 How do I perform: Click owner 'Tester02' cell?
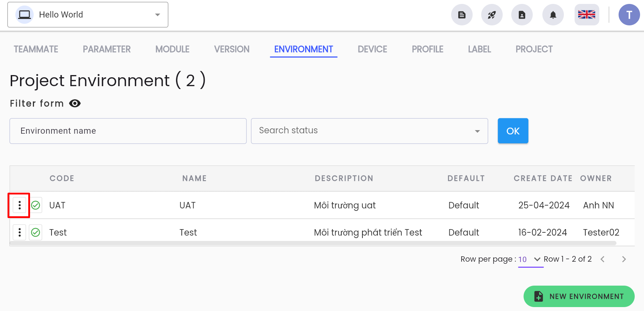point(601,232)
